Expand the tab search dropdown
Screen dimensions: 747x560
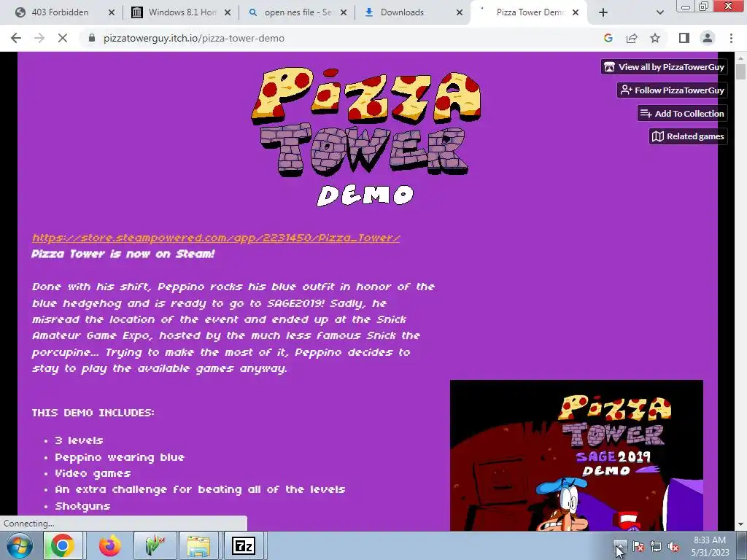659,12
